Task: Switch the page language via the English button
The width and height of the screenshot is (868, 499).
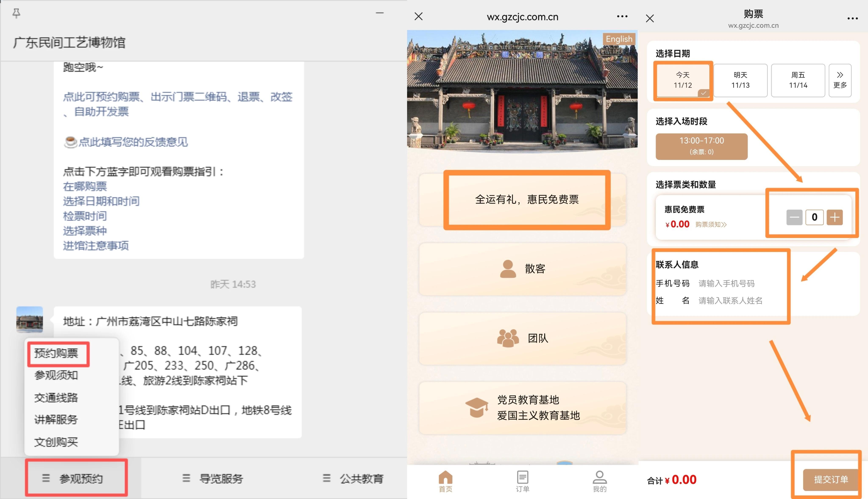Action: 619,39
